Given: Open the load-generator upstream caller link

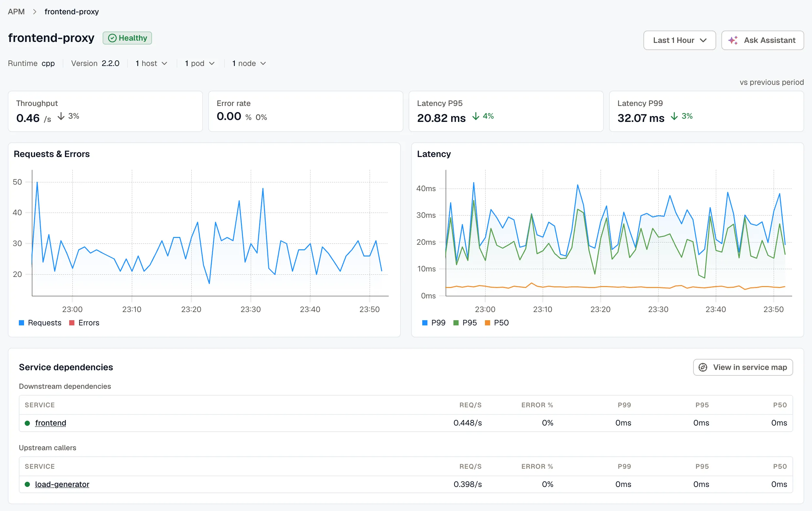Looking at the screenshot, I should (62, 484).
